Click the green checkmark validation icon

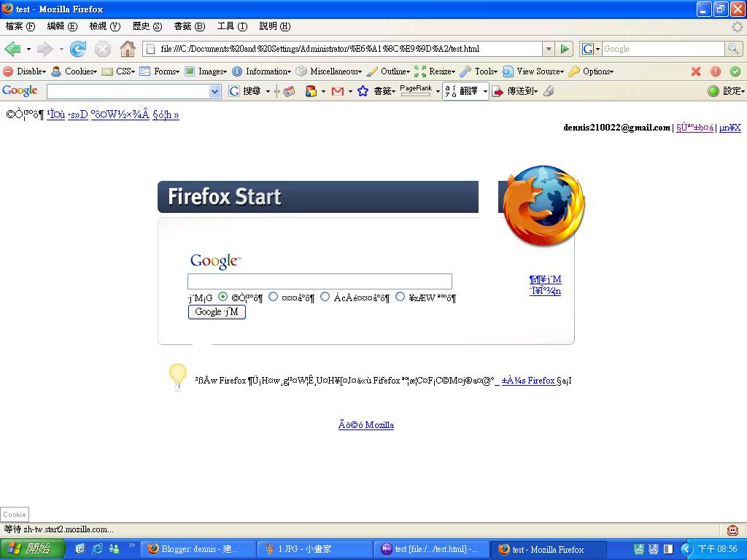[735, 71]
